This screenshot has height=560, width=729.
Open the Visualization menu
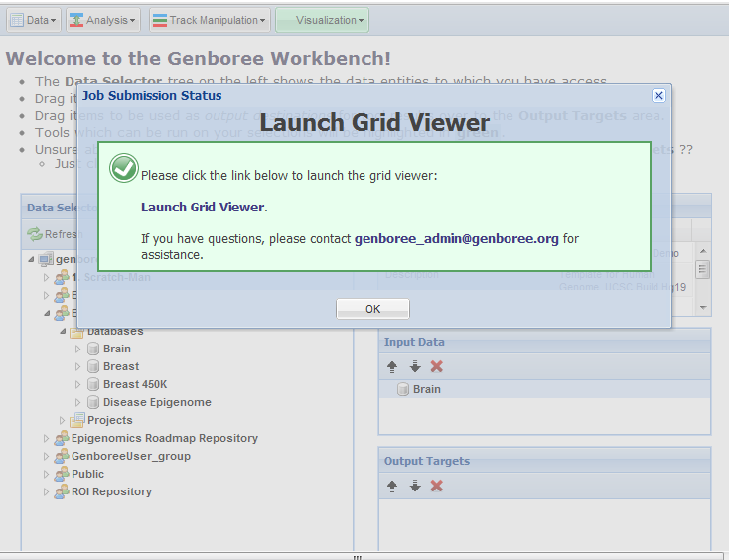pyautogui.click(x=322, y=20)
